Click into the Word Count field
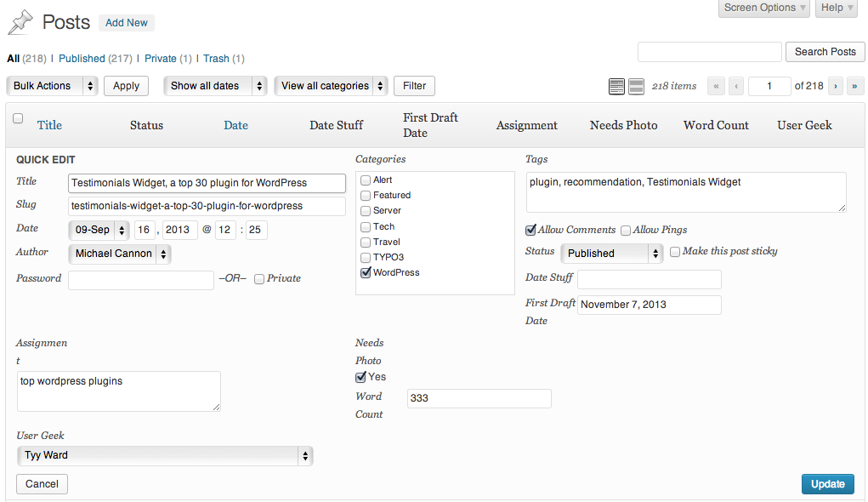This screenshot has height=502, width=868. point(479,398)
